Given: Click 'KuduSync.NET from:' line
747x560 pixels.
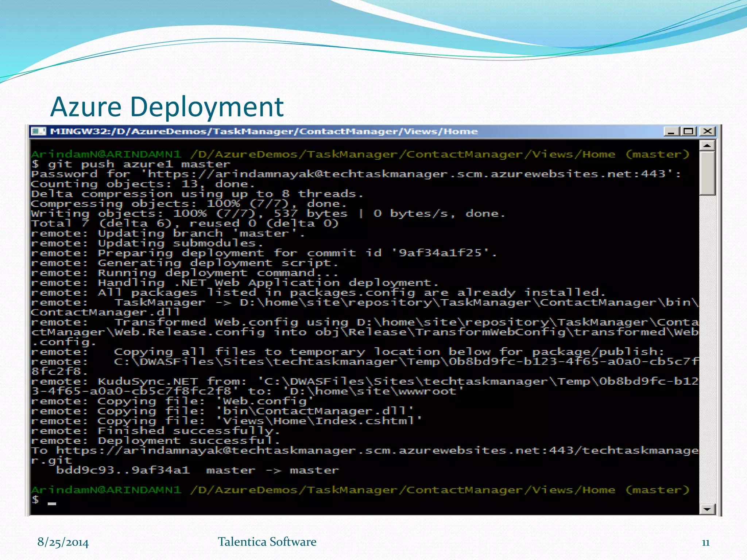Looking at the screenshot, I should click(365, 381).
